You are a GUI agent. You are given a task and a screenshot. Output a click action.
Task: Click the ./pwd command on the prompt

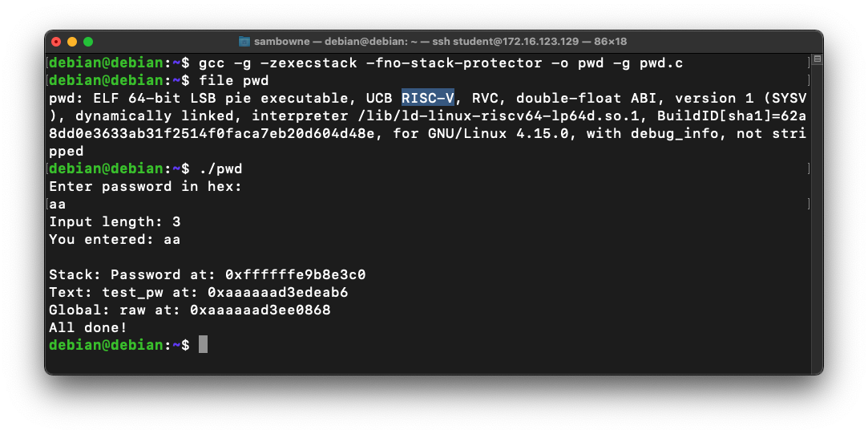(x=220, y=168)
